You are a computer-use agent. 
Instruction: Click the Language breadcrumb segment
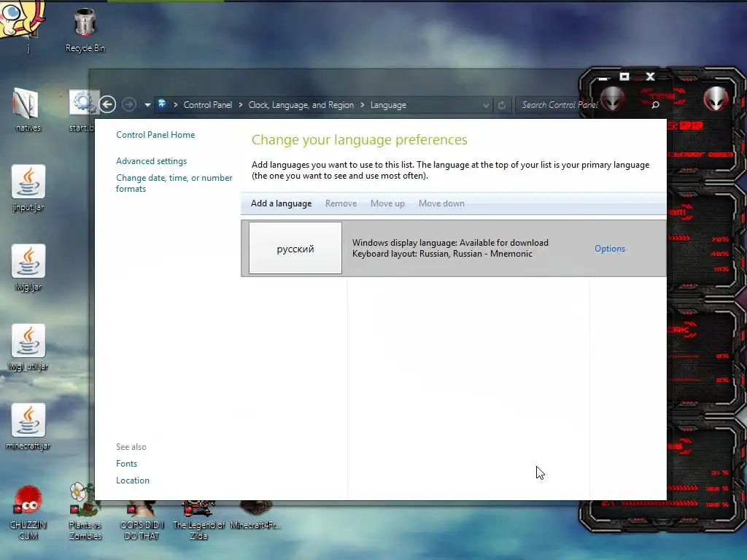pyautogui.click(x=388, y=105)
